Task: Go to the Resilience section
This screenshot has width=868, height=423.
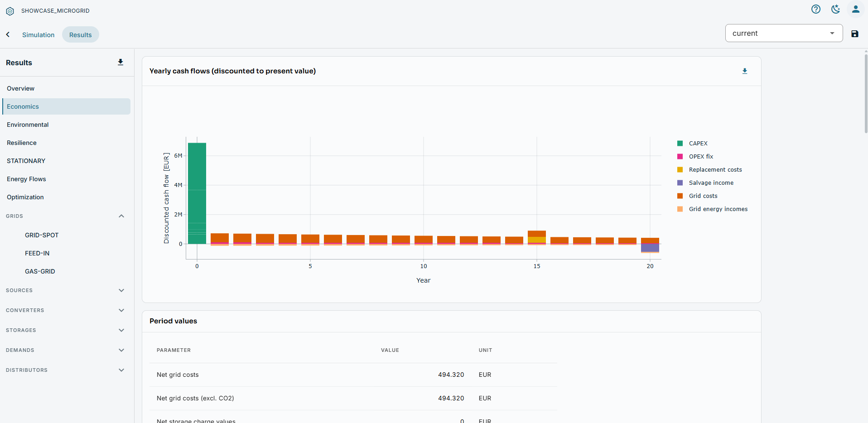Action: pyautogui.click(x=66, y=143)
